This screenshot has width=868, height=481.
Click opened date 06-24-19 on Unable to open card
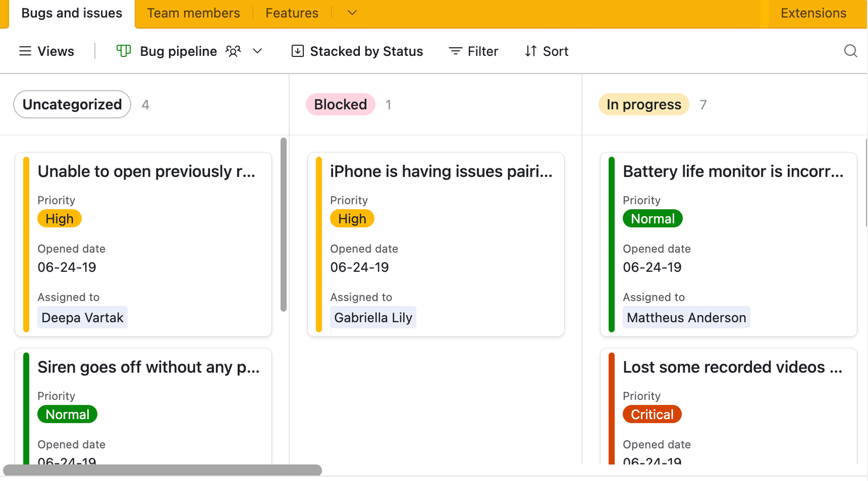click(x=67, y=267)
